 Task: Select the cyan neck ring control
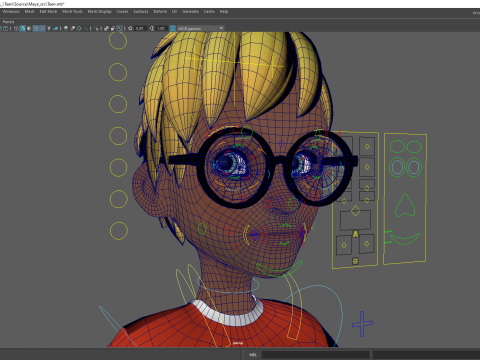[228, 285]
